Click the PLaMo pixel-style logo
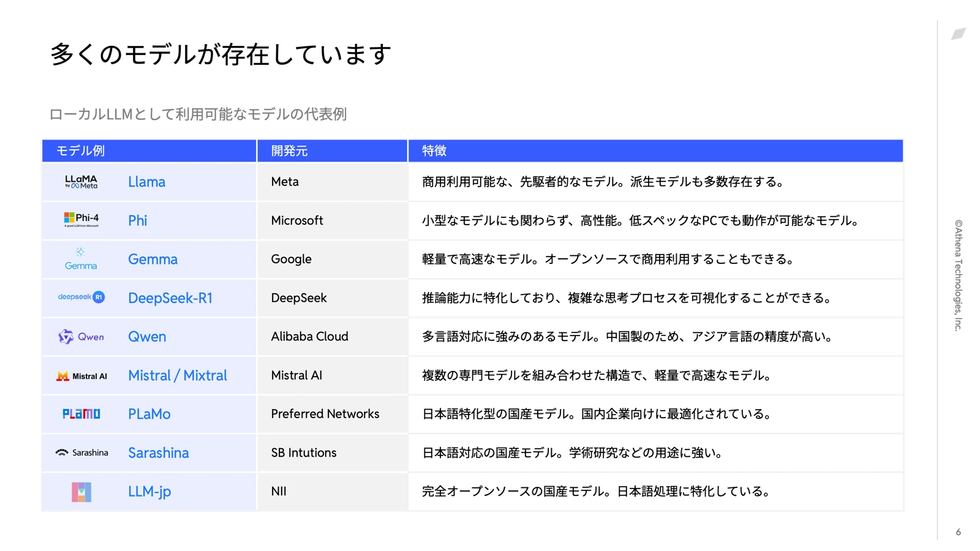 (81, 414)
